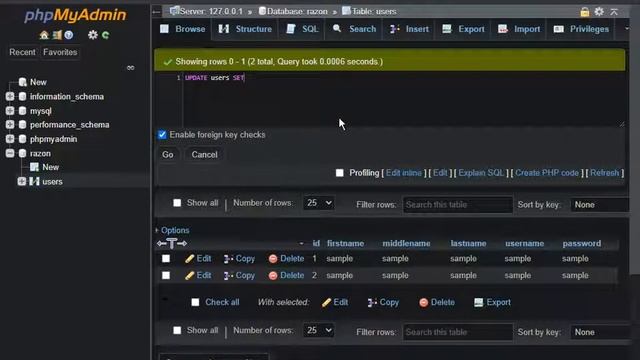Click pencil Edit icon for row 1
Viewport: 640px width, 360px height.
click(189, 259)
